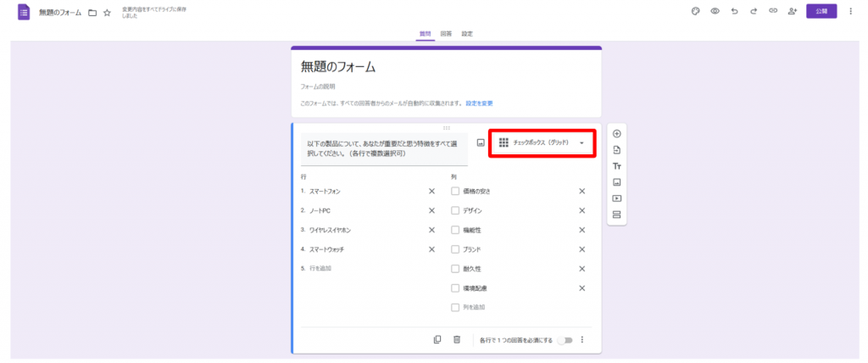
Task: Add a section from side toolbar
Action: [x=617, y=215]
